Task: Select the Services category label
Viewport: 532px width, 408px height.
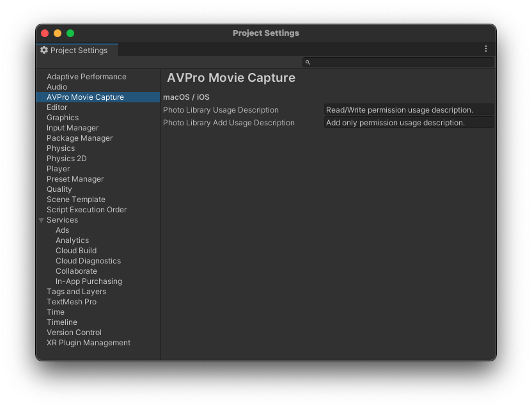Action: tap(63, 220)
